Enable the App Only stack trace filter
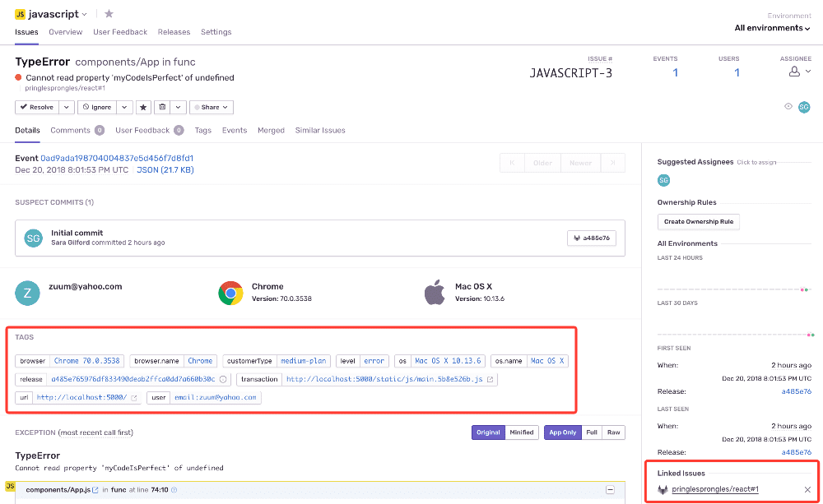The height and width of the screenshot is (504, 823). coord(562,432)
